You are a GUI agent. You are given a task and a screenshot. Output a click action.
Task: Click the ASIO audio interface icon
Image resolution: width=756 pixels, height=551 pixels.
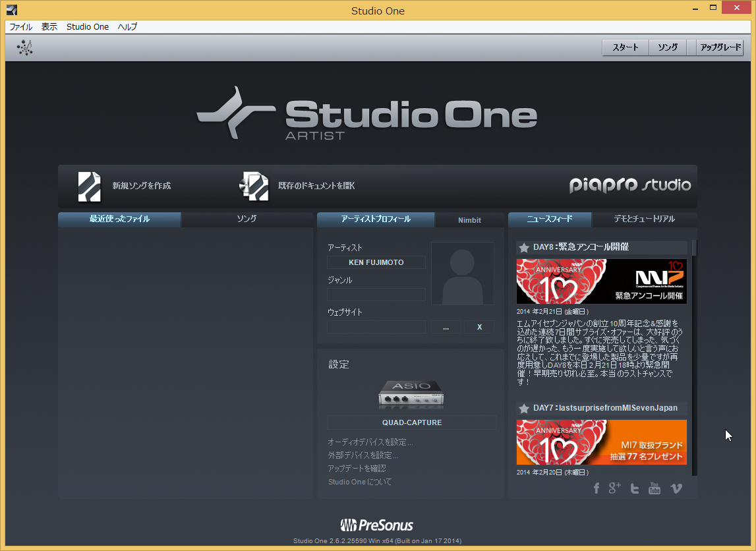coord(411,394)
